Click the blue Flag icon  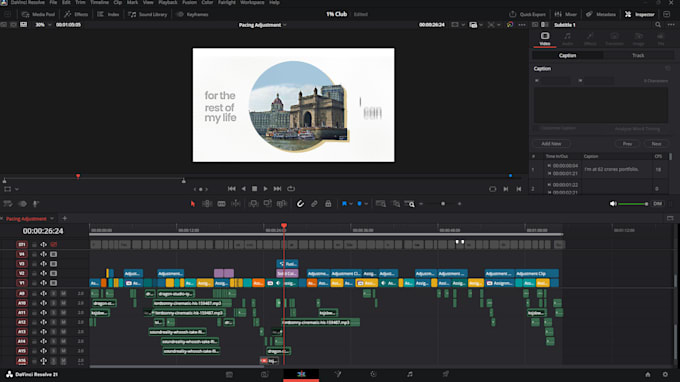(344, 204)
